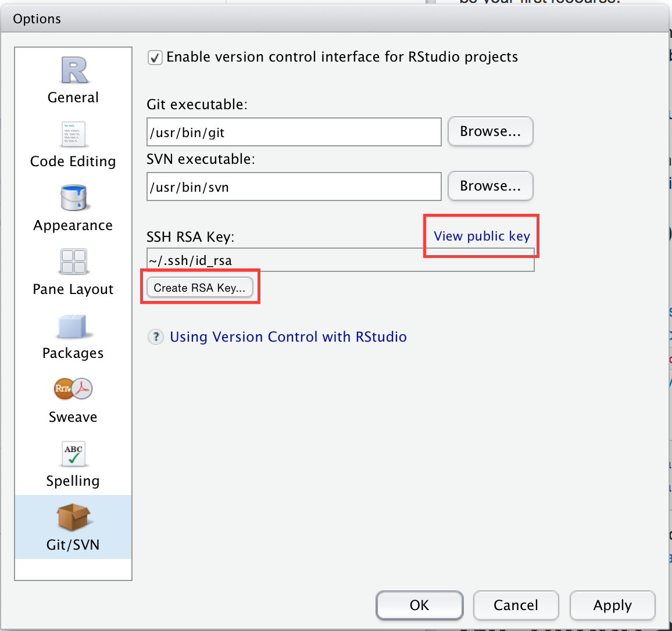This screenshot has width=672, height=631.
Task: Open the Sweave settings icon
Action: [x=73, y=389]
